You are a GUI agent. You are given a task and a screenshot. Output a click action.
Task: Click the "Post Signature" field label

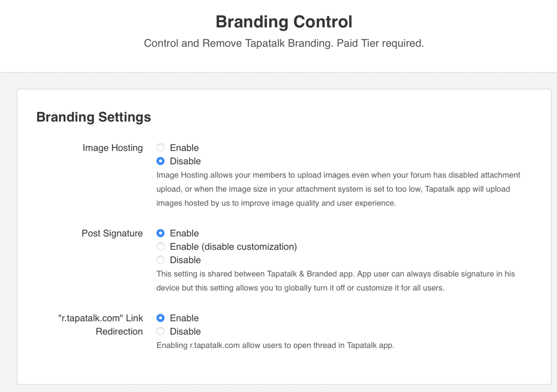[x=112, y=233]
